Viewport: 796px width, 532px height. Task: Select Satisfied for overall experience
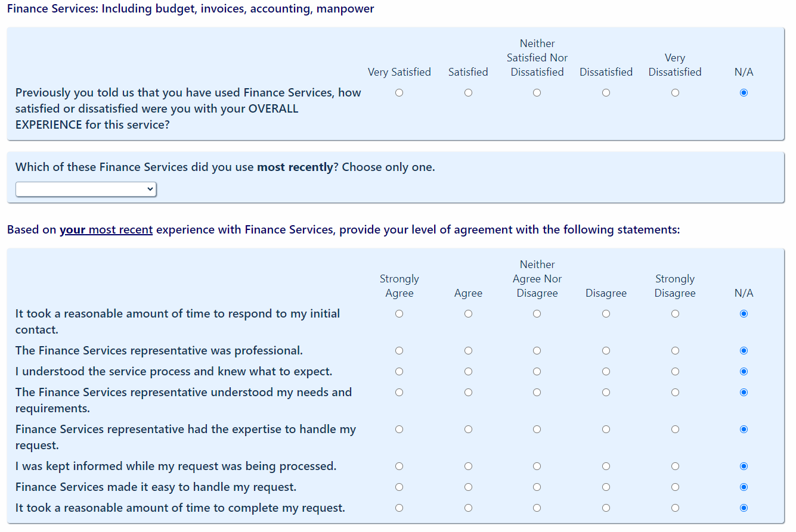[x=468, y=93]
